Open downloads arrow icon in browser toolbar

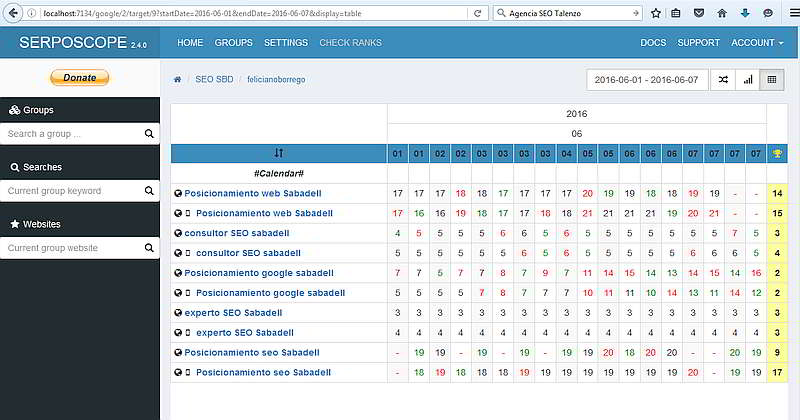(x=745, y=13)
